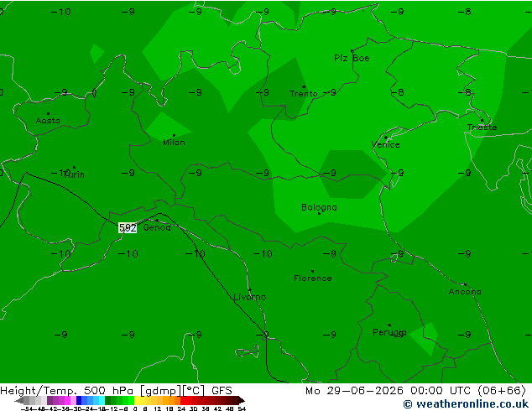
Task: Select the Genoa city label
Action: point(157,227)
